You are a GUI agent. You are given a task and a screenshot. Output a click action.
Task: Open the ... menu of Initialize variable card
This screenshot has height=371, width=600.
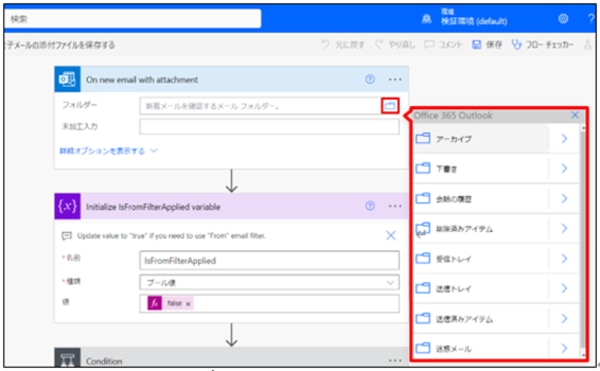point(395,206)
